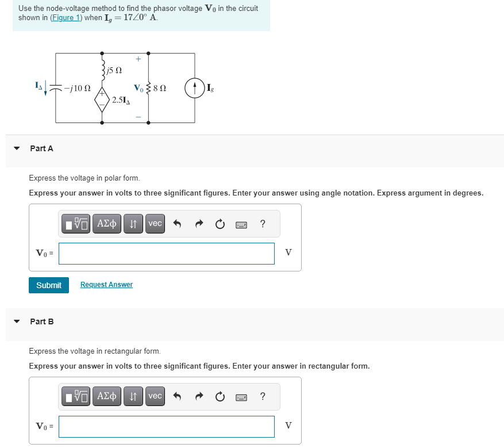Click the redo arrow in Part A toolbar

pos(199,224)
